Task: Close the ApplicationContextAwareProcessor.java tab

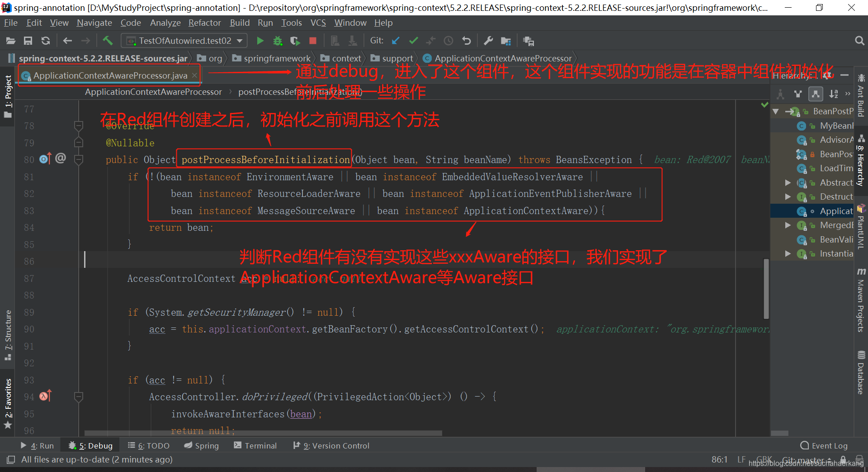Action: click(195, 75)
